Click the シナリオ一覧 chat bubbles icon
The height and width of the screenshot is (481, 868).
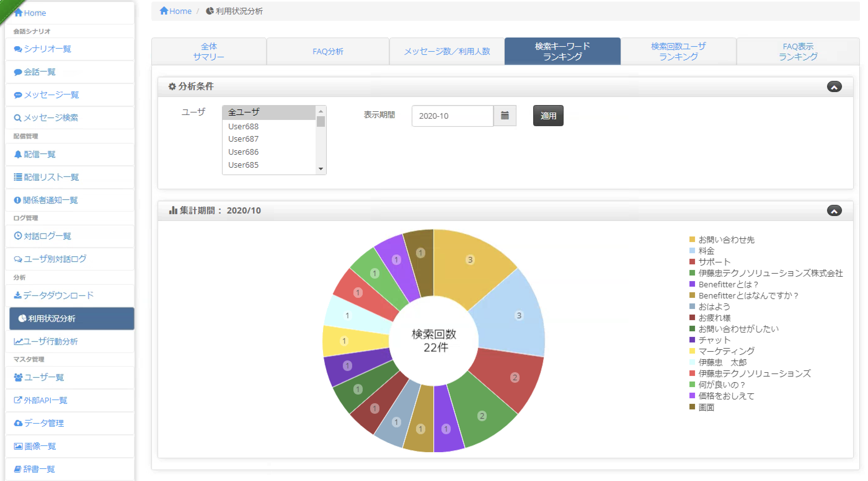pos(18,49)
